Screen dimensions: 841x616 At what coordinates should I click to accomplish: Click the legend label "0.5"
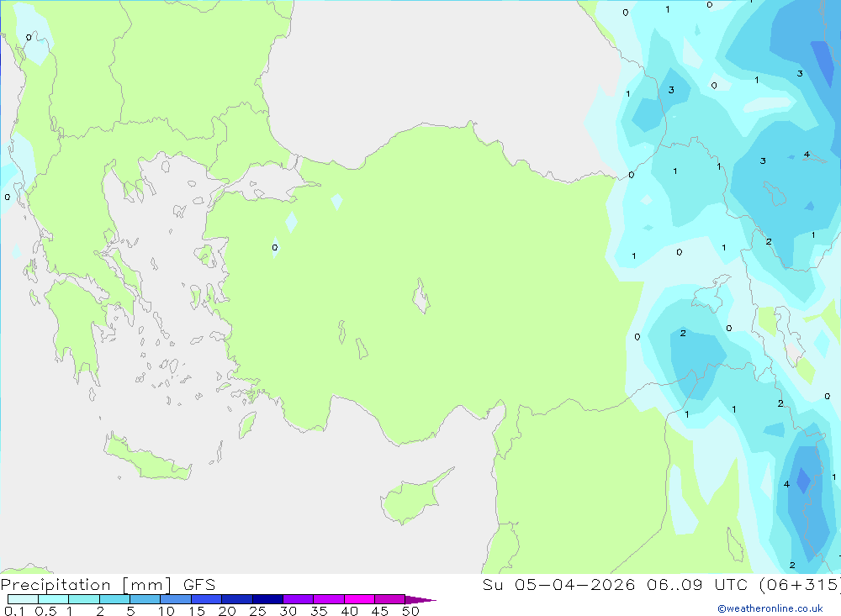point(45,611)
